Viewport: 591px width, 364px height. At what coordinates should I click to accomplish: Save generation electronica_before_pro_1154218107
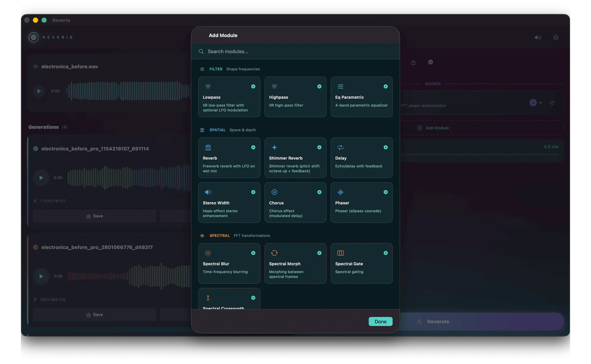click(x=95, y=216)
